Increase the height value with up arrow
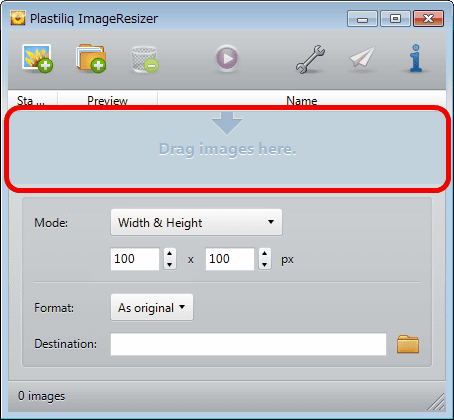The image size is (454, 420). coord(265,253)
